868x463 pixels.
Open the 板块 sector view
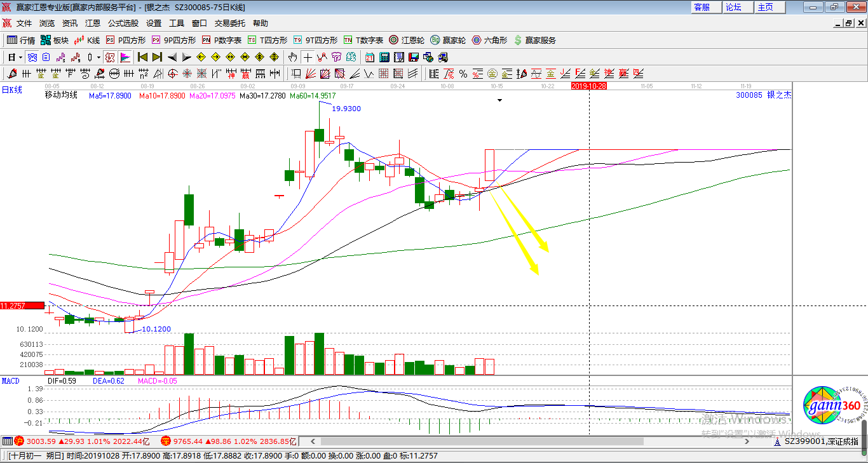coord(54,40)
